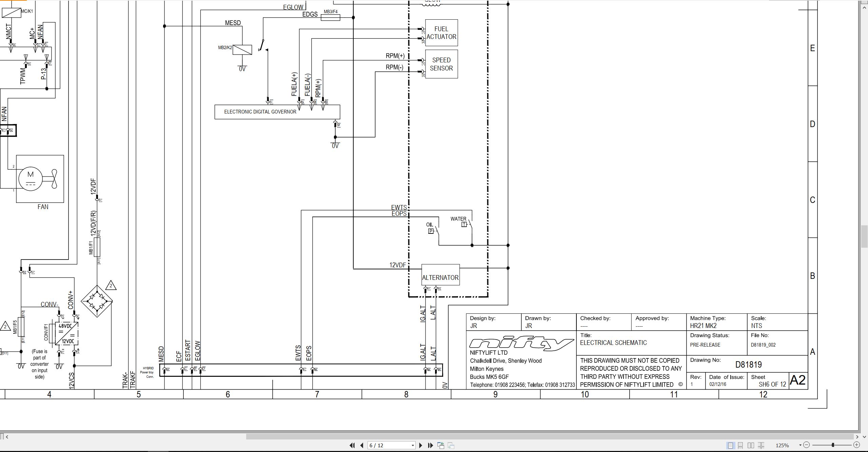Image resolution: width=868 pixels, height=452 pixels.
Task: Click the next view icon
Action: (x=451, y=445)
